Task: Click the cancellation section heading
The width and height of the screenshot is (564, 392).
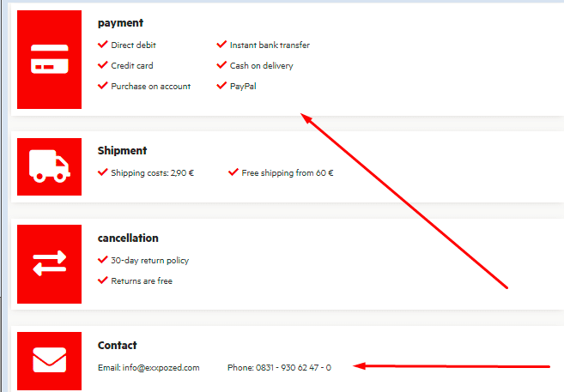Action: tap(128, 238)
